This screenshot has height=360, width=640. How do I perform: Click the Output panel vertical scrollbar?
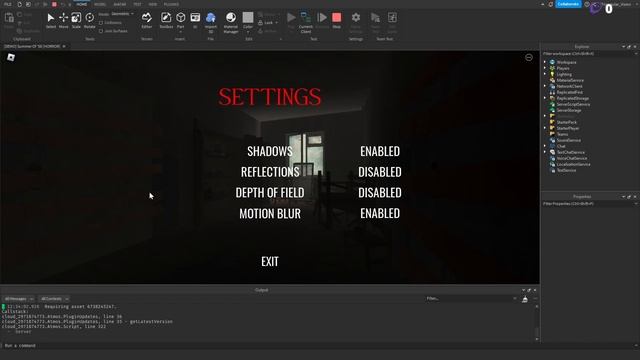[537, 323]
